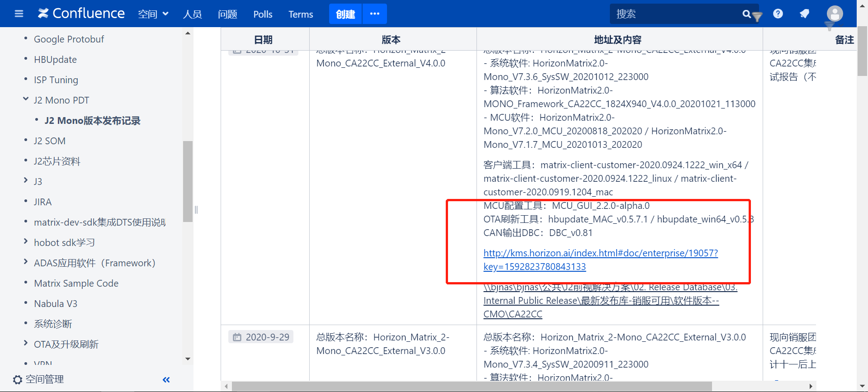Open Terms in top navigation
The height and width of the screenshot is (392, 868).
click(x=301, y=14)
